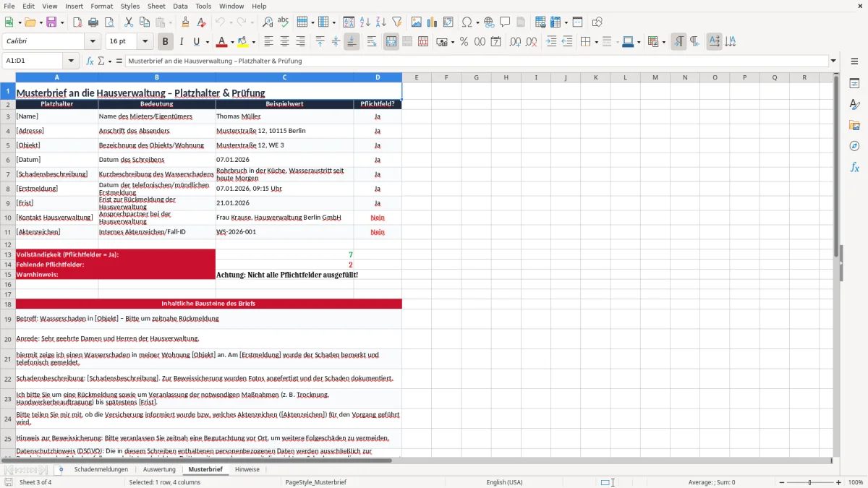
Task: Open the Tools menu
Action: [x=203, y=6]
